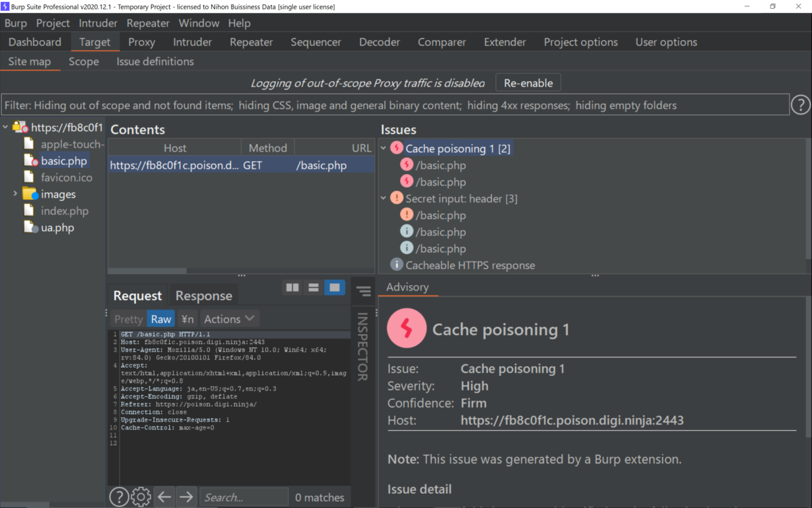Viewport: 812px width, 508px height.
Task: Collapse the Secret input: header [3] group
Action: (384, 198)
